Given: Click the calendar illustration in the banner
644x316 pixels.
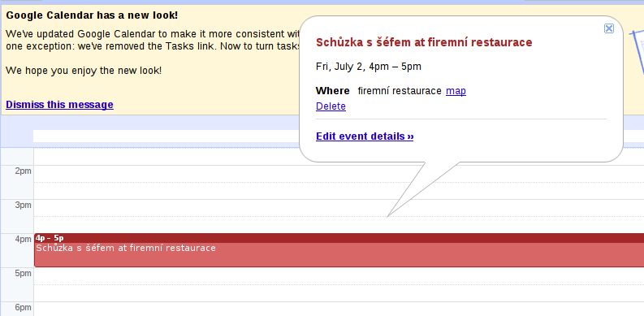Looking at the screenshot, I should (x=637, y=51).
